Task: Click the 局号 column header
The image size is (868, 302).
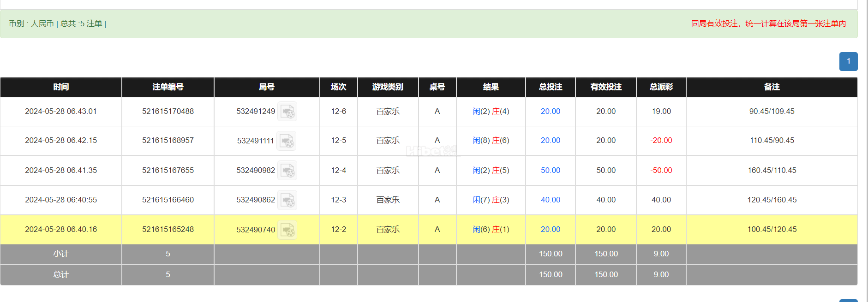Action: [x=267, y=87]
